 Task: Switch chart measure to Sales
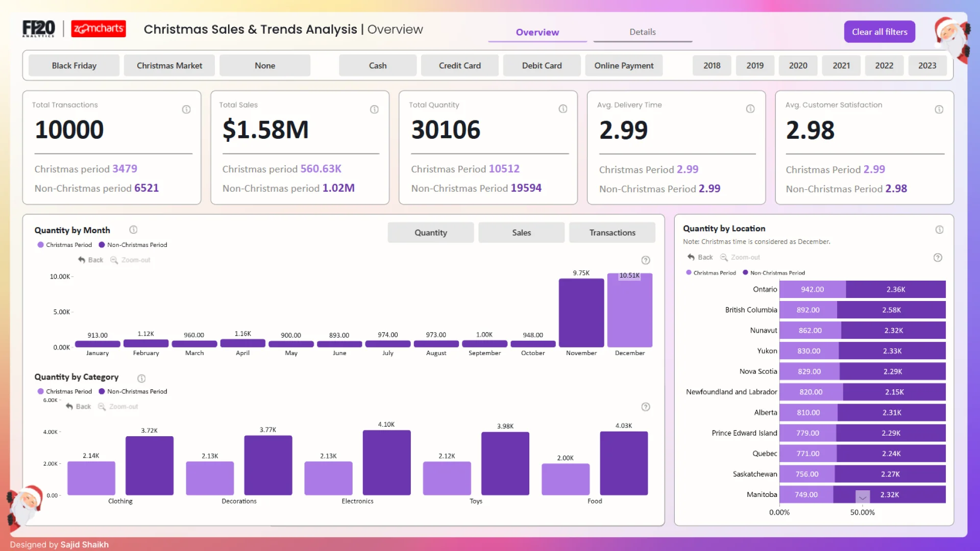pyautogui.click(x=522, y=233)
